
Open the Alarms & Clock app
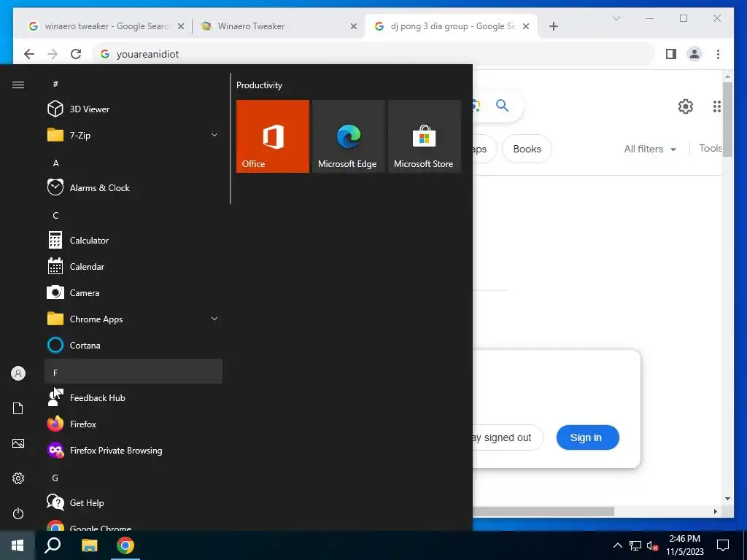tap(133, 187)
